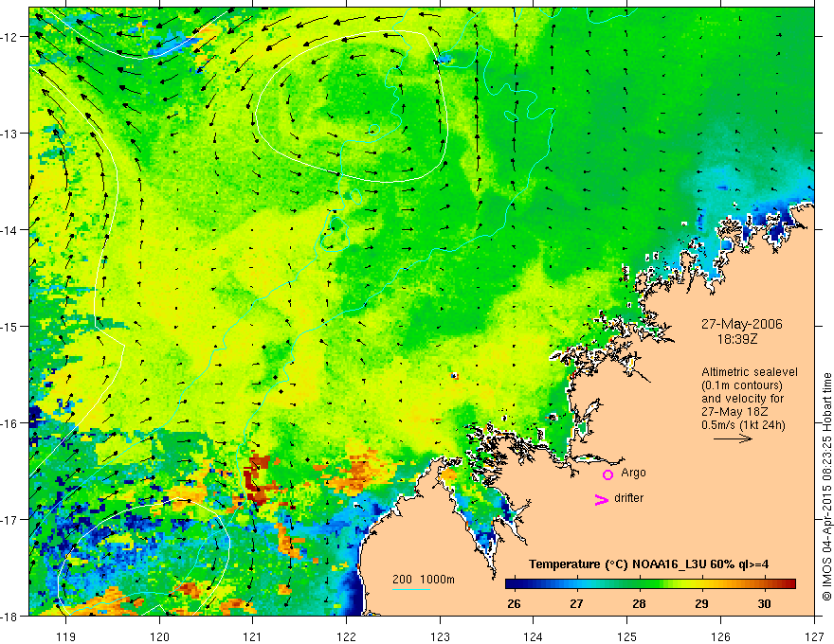Click longitude axis label 122
The height and width of the screenshot is (644, 834).
coord(346,636)
